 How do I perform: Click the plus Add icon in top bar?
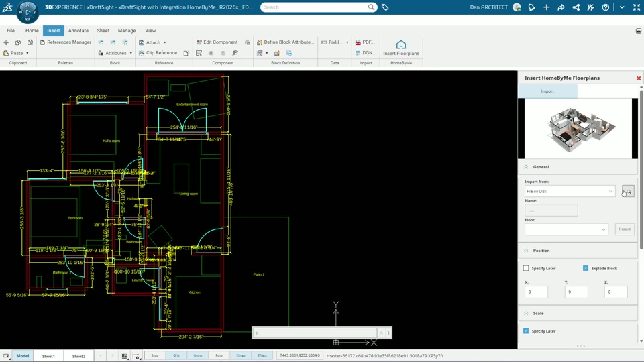546,7
